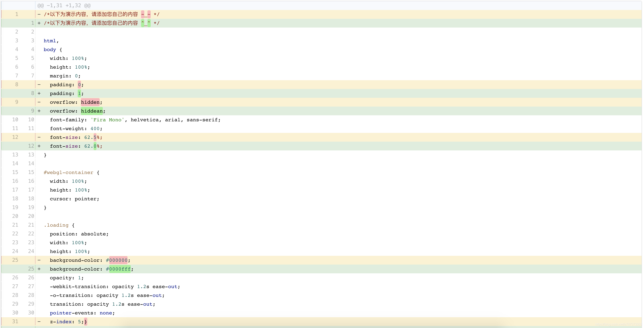Click 'margin: 0;' line
The image size is (644, 328).
point(65,76)
